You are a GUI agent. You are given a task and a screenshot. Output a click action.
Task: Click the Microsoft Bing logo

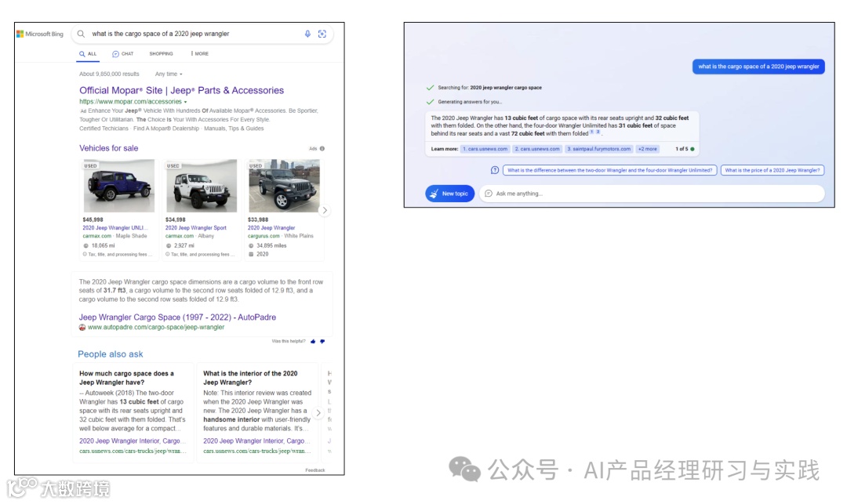40,34
